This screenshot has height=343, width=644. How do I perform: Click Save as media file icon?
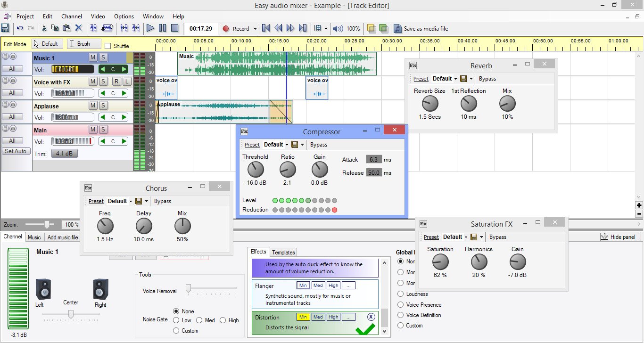click(398, 28)
